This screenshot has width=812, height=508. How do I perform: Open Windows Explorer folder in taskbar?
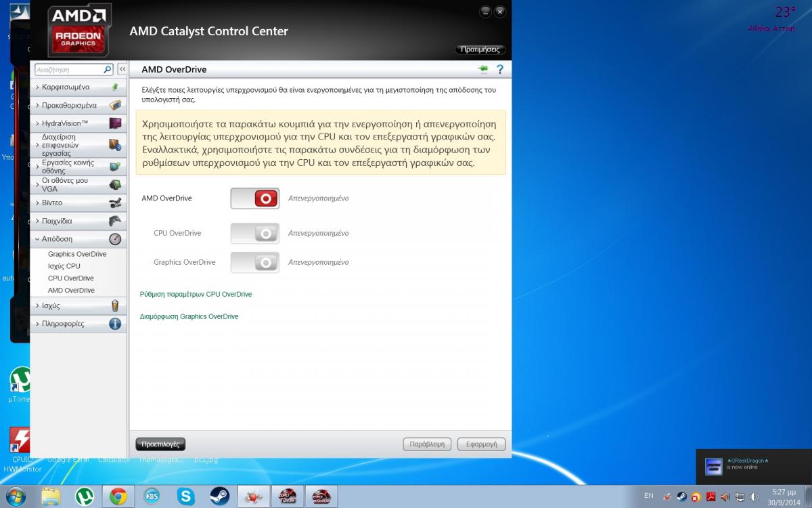point(51,496)
